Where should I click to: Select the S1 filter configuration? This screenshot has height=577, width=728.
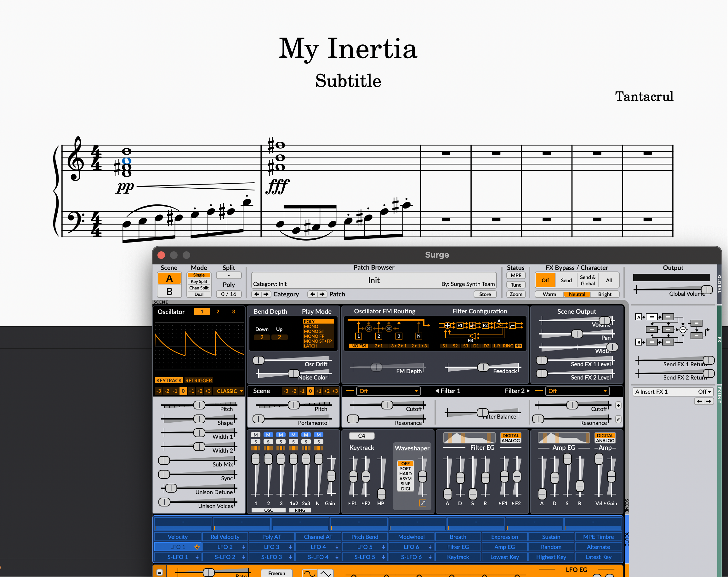pyautogui.click(x=445, y=346)
